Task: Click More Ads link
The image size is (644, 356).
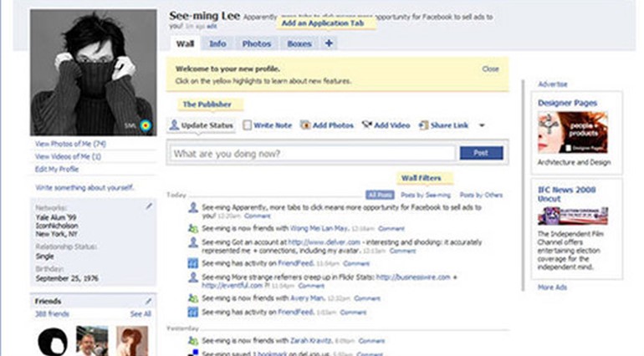Action: pyautogui.click(x=552, y=287)
